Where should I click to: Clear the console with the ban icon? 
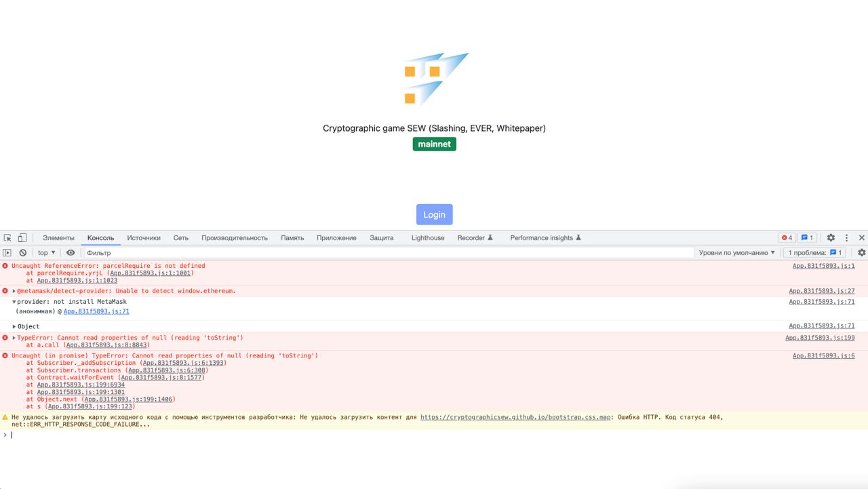(23, 253)
